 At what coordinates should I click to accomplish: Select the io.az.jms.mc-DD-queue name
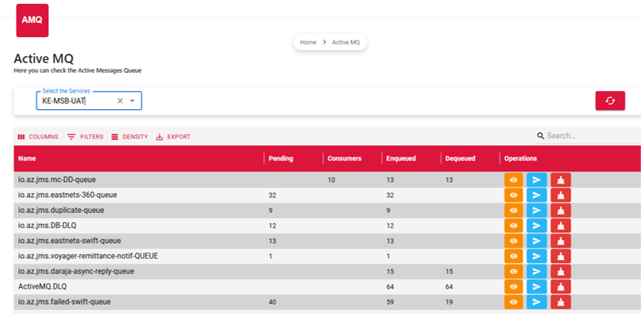(x=57, y=180)
